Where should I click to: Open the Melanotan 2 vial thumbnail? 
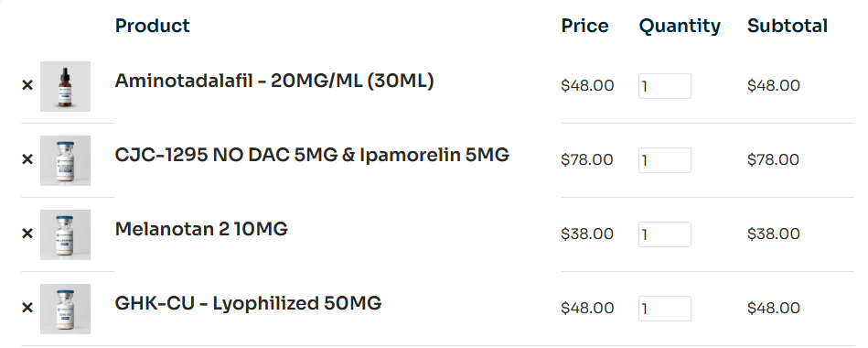65,235
